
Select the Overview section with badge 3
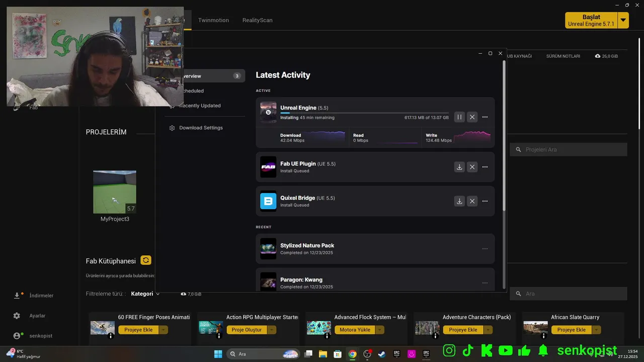[213, 76]
